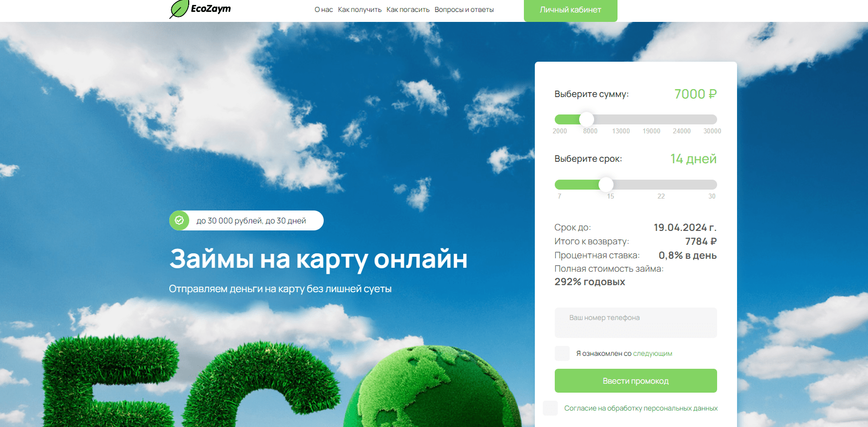The width and height of the screenshot is (868, 427).
Task: Click the 2000 label under amount slider
Action: (x=560, y=131)
